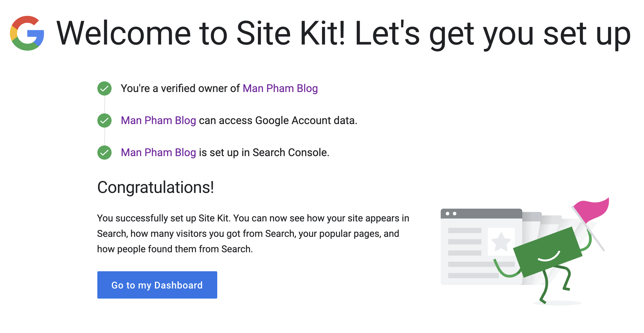This screenshot has height=333, width=644.
Task: Click the text can access Google Account data
Action: click(278, 120)
